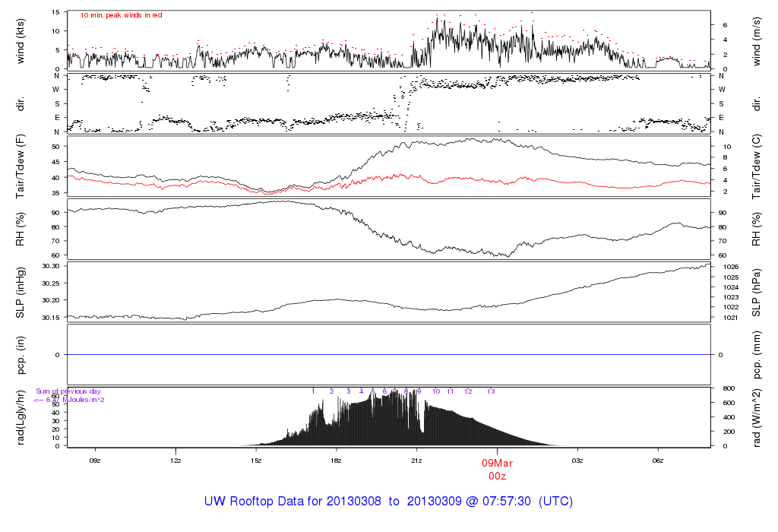Click the blue zero precipitation line

click(x=388, y=355)
